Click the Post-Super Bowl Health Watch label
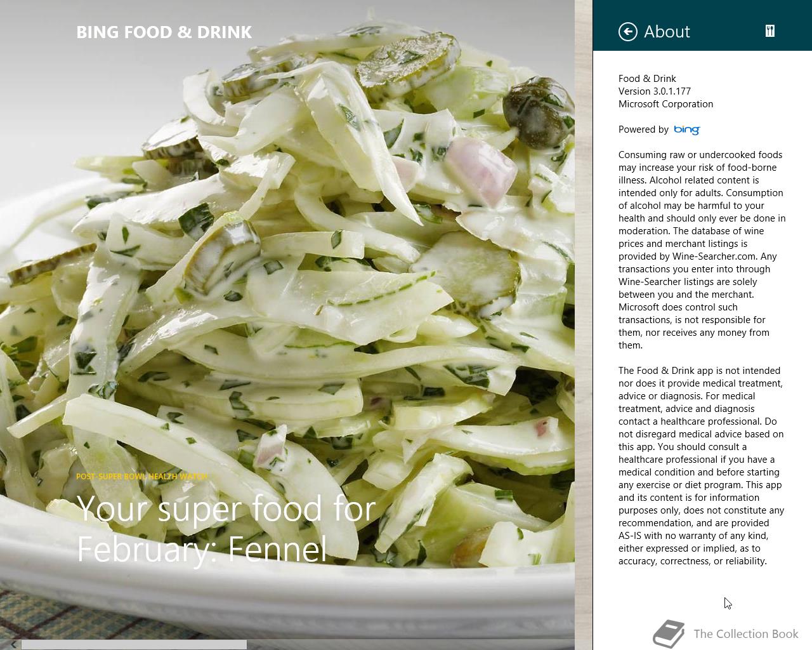812x650 pixels. click(142, 476)
